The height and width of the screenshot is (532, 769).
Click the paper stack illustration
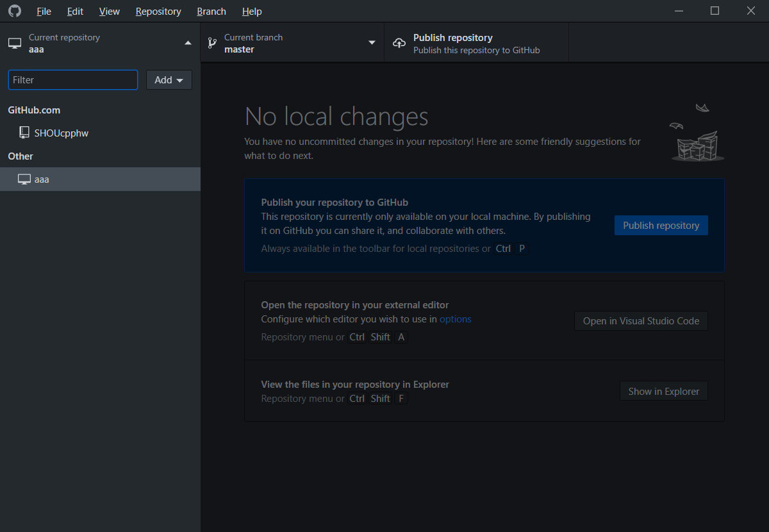(697, 133)
